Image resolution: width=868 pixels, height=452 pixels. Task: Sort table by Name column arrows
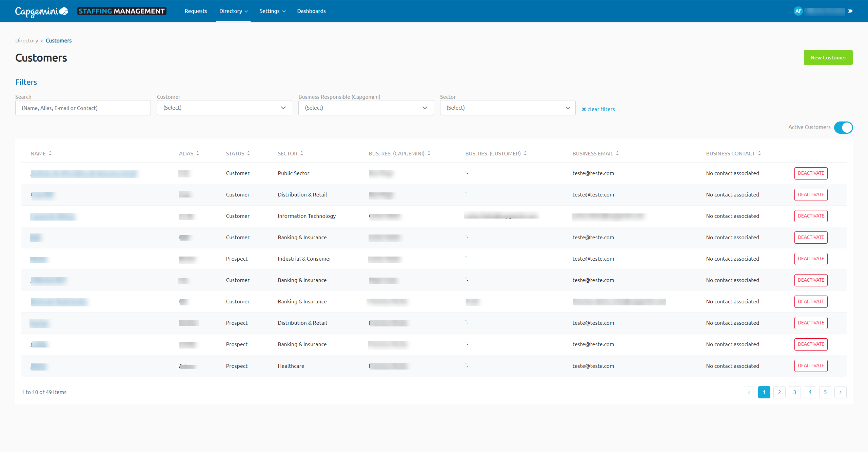(50, 153)
